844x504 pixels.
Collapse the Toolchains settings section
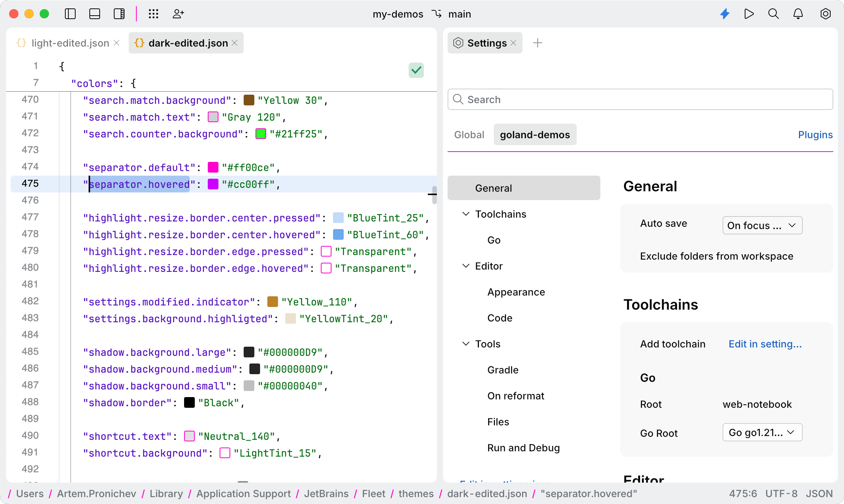pos(466,214)
